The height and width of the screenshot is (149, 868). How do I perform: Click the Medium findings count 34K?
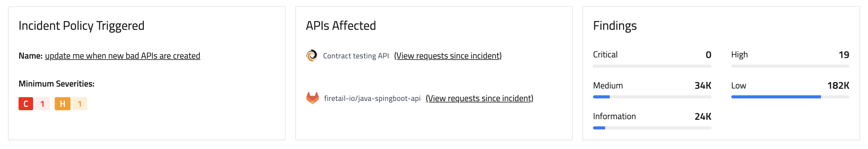click(703, 86)
